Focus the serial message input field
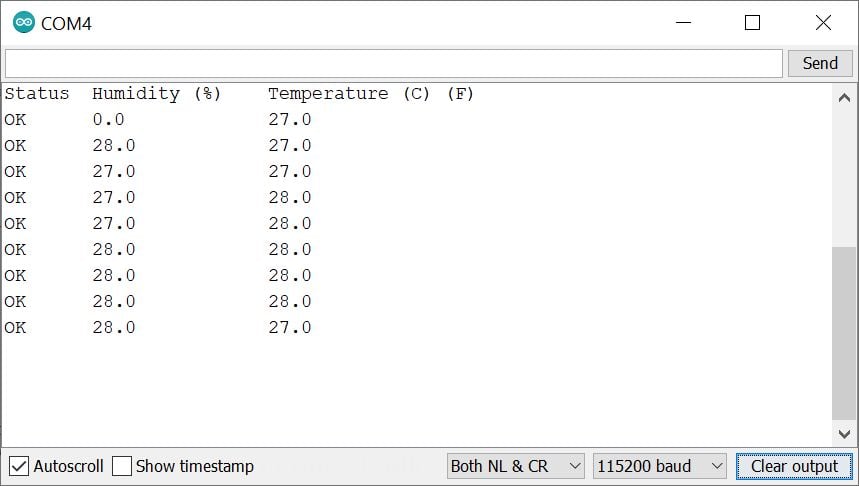This screenshot has width=859, height=486. pos(393,63)
